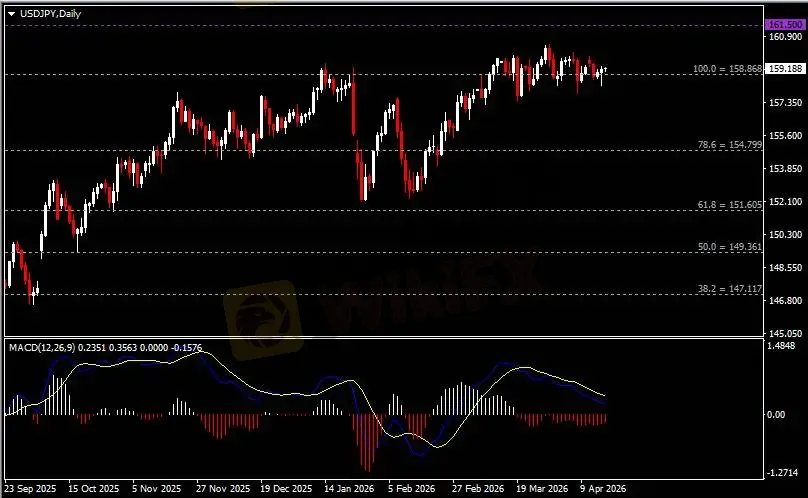
Task: Open the dropdown arrow beside USDJPY,Daily
Action: click(x=11, y=12)
